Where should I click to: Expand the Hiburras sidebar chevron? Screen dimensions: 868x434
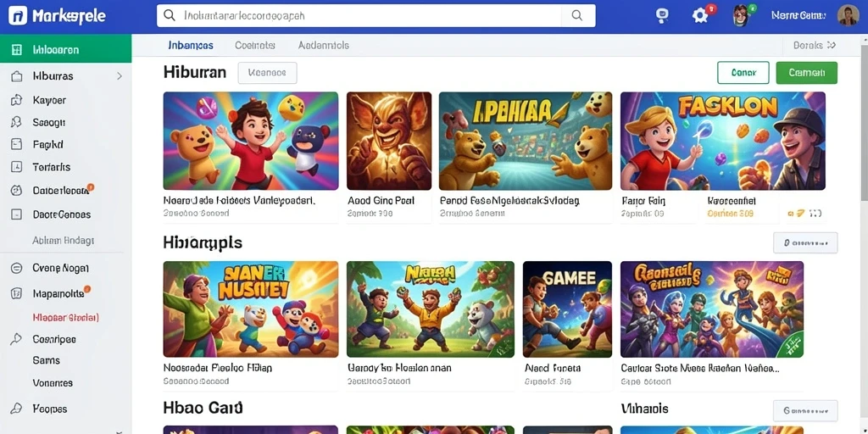click(119, 75)
